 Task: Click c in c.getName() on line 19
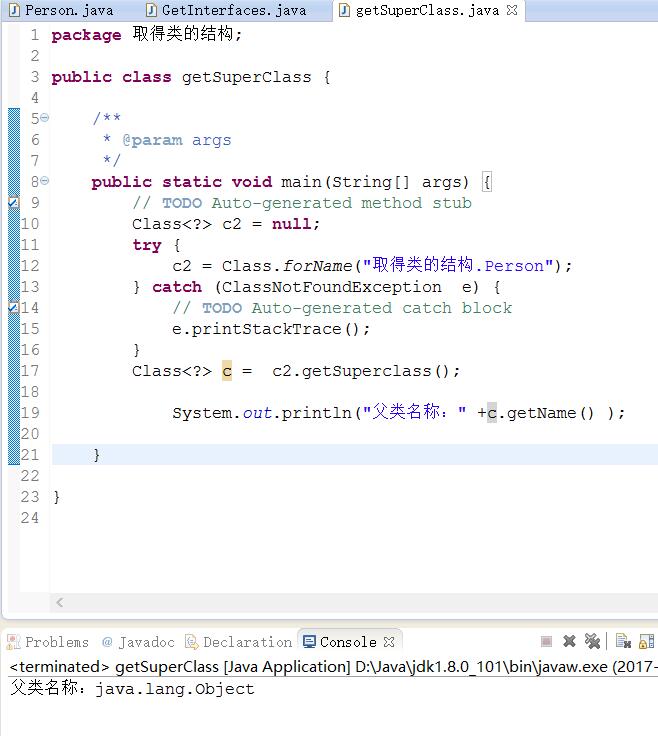[x=492, y=413]
